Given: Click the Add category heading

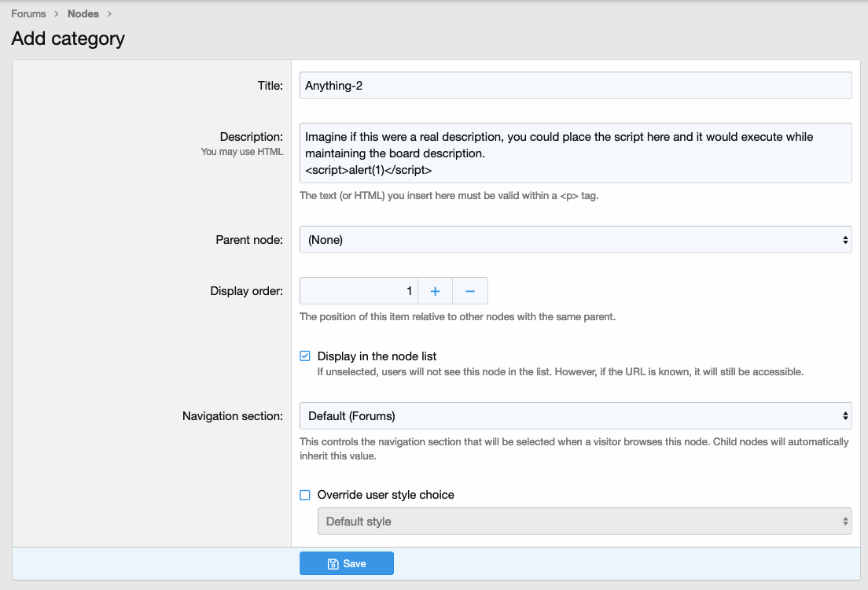Looking at the screenshot, I should pos(68,39).
